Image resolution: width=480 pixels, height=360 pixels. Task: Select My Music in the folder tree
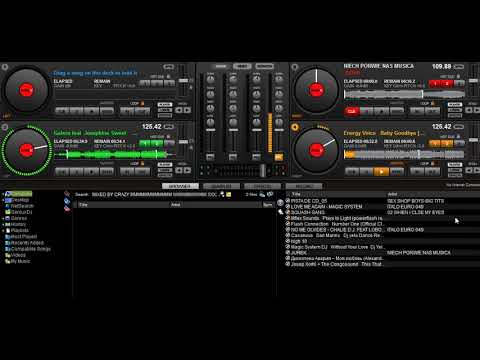pos(20,261)
